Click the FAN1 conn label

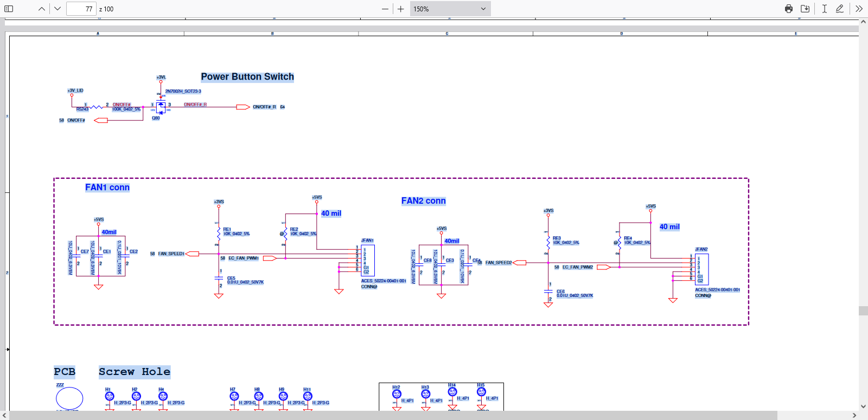pyautogui.click(x=107, y=188)
